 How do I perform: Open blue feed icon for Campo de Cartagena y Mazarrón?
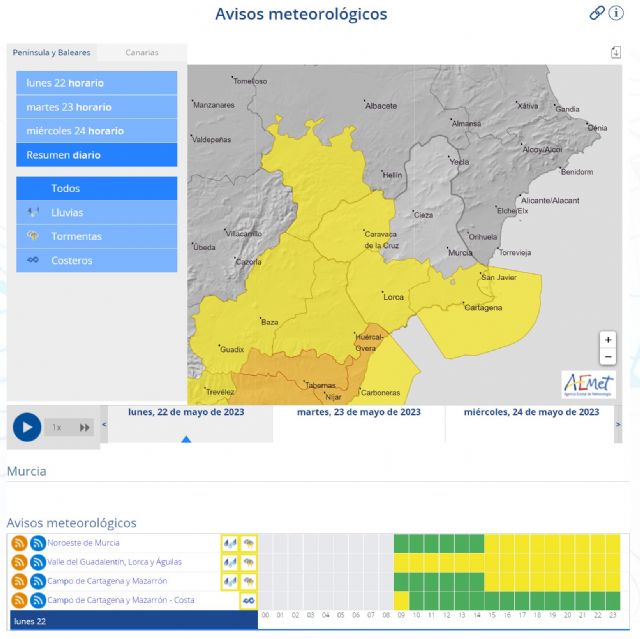click(x=38, y=581)
